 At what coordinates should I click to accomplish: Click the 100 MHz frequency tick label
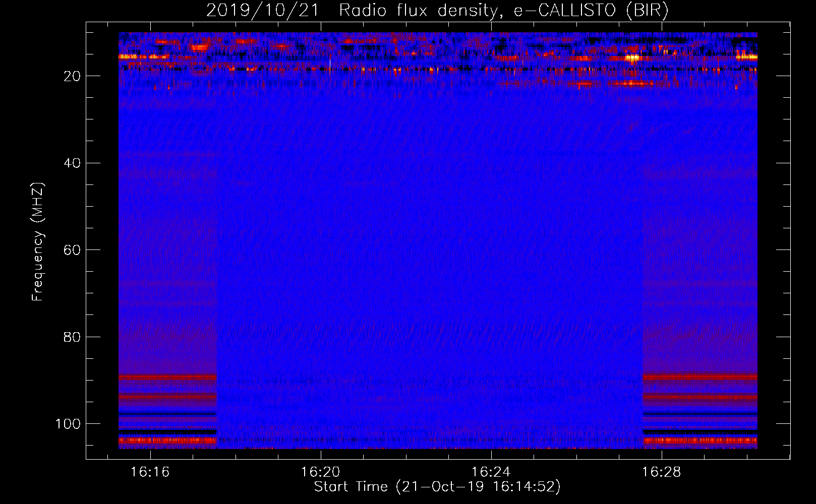click(68, 424)
